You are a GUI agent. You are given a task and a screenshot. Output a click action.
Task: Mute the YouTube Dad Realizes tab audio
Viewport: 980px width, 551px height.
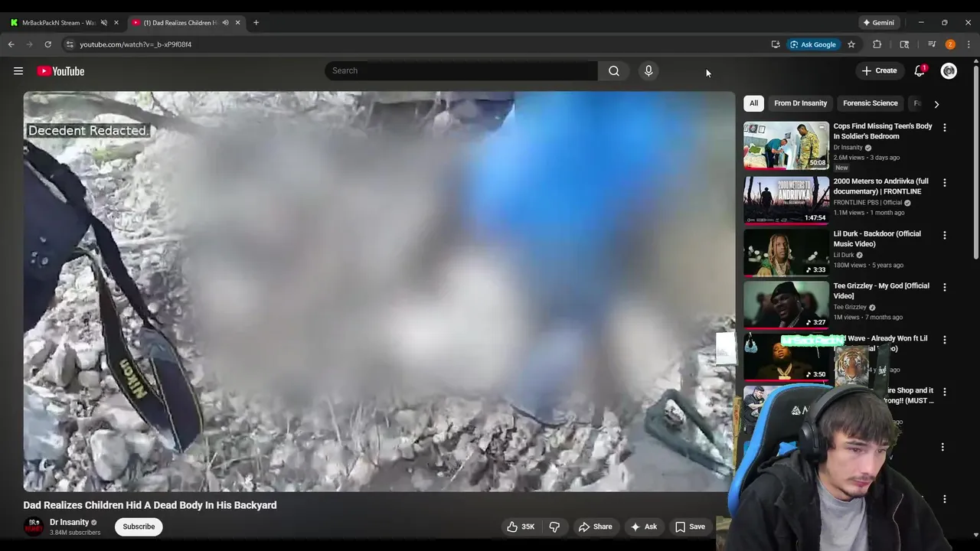point(225,23)
